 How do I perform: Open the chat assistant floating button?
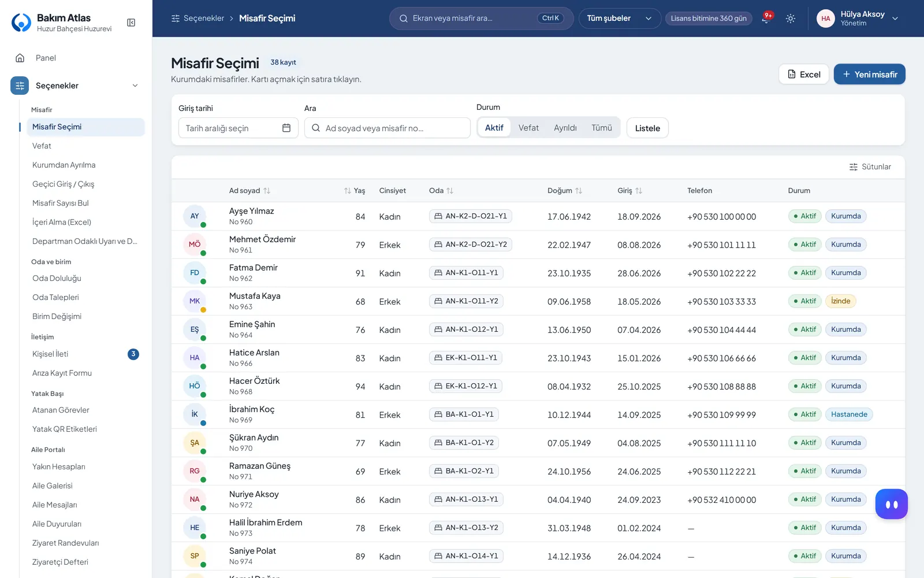pyautogui.click(x=891, y=504)
